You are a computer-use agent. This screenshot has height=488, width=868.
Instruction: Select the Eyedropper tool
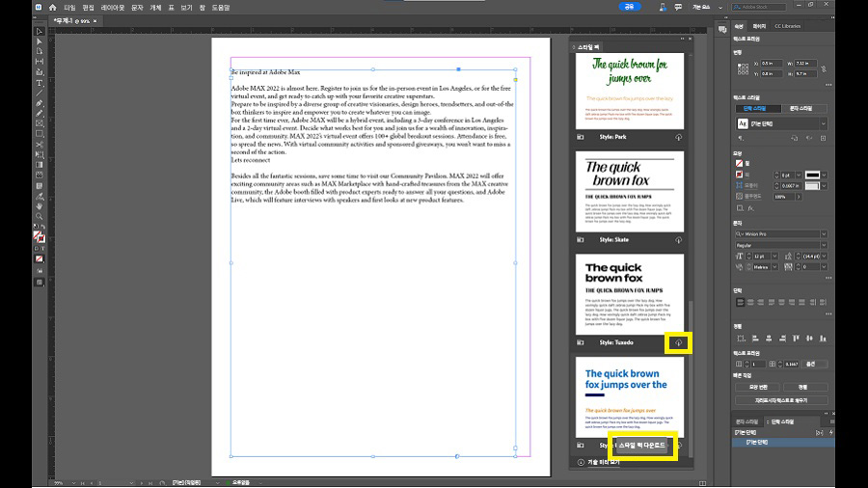click(40, 196)
